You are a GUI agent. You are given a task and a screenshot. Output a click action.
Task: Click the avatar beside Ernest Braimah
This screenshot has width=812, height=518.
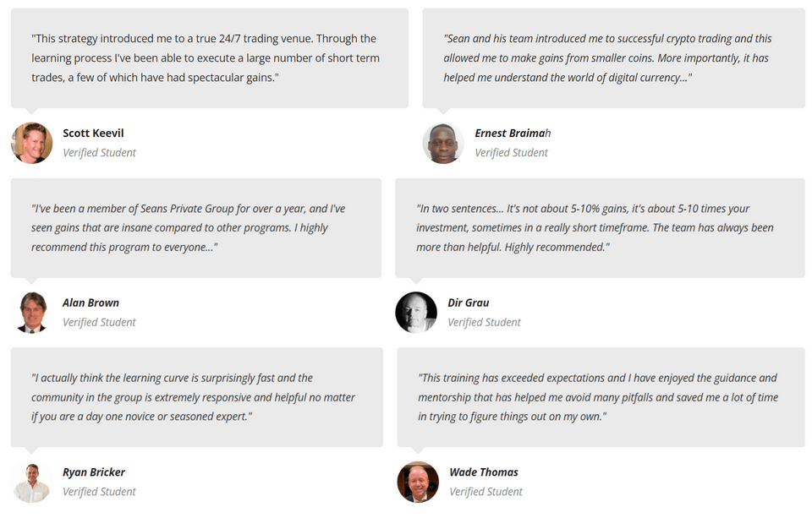[x=443, y=143]
